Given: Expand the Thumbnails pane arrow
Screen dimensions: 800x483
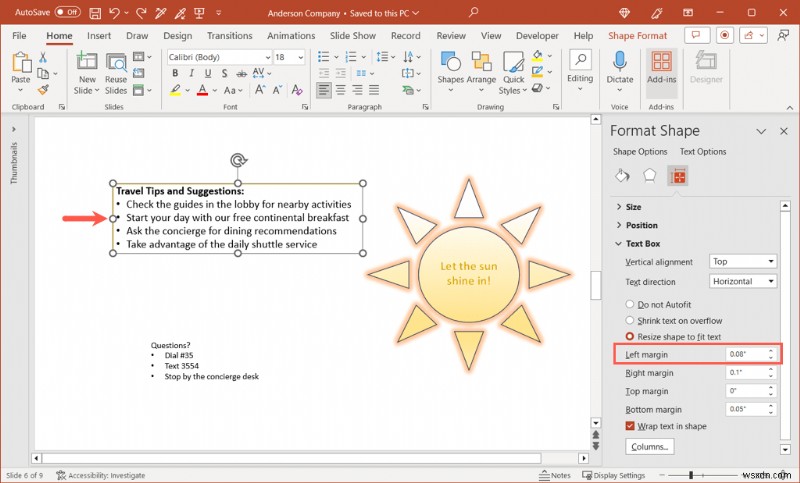Looking at the screenshot, I should point(13,130).
